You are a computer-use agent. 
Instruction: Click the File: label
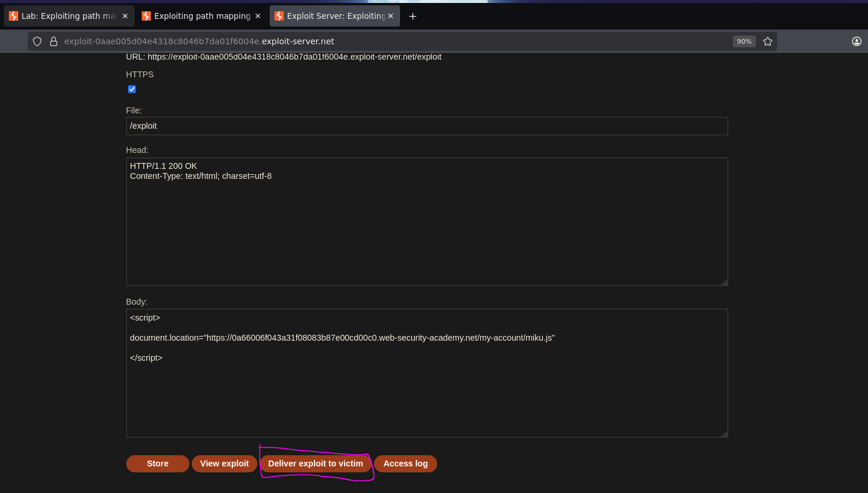(134, 110)
